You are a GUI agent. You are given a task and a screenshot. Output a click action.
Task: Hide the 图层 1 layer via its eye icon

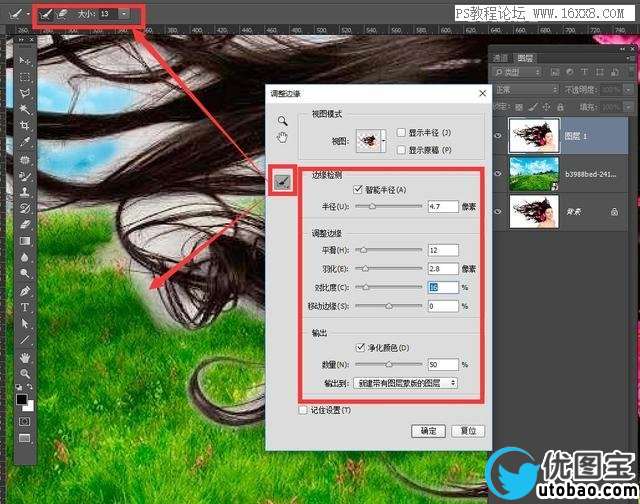coord(498,136)
